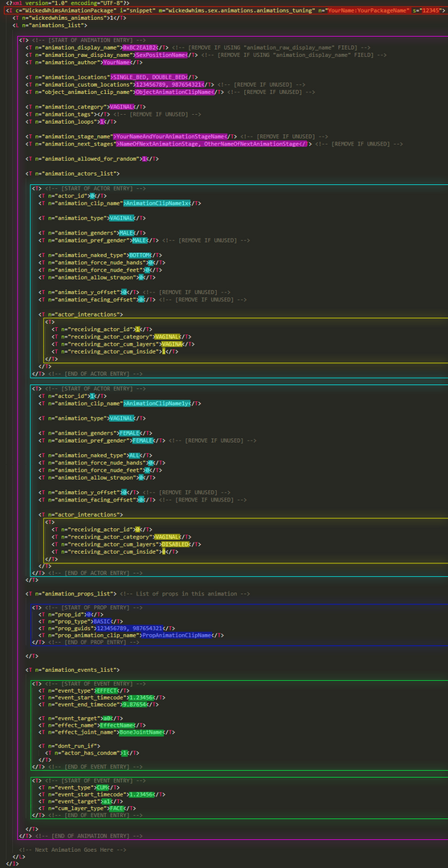This screenshot has width=448, height=868.
Task: Select the "AnimationClipName1x" clip name value
Action: pyautogui.click(x=157, y=203)
